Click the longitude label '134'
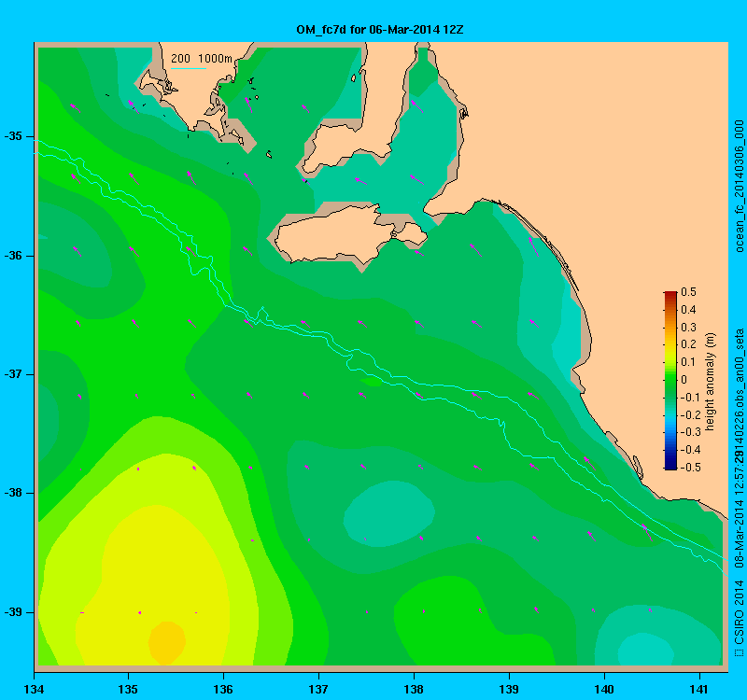 [34, 690]
